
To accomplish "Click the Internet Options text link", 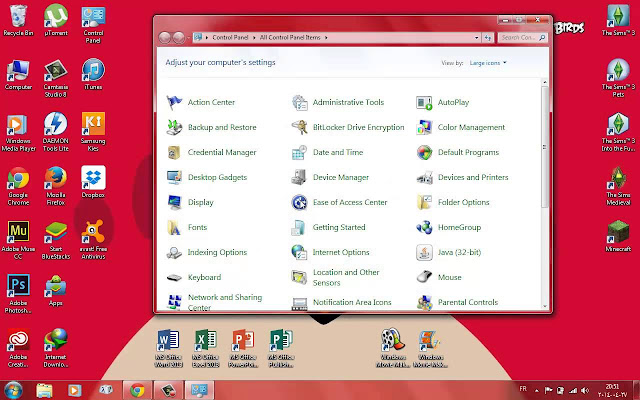I will pos(341,252).
